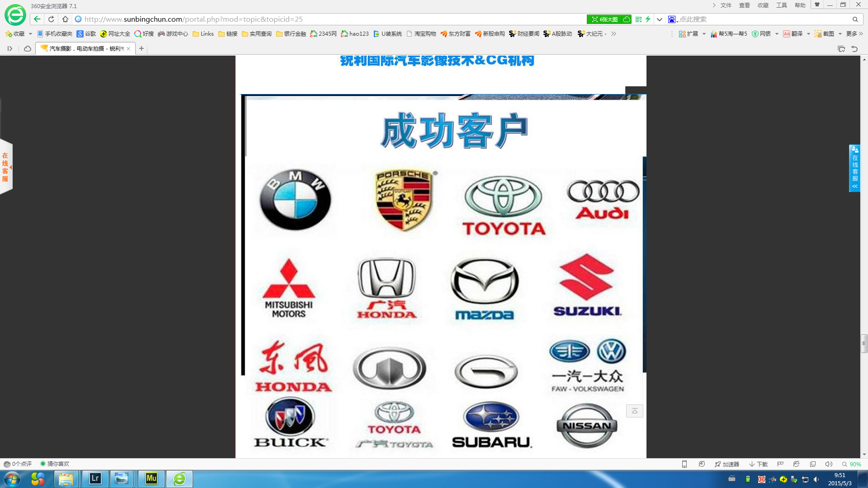Image resolution: width=868 pixels, height=488 pixels.
Task: Open the blue 在线客服 panel on right edge
Action: tap(854, 168)
